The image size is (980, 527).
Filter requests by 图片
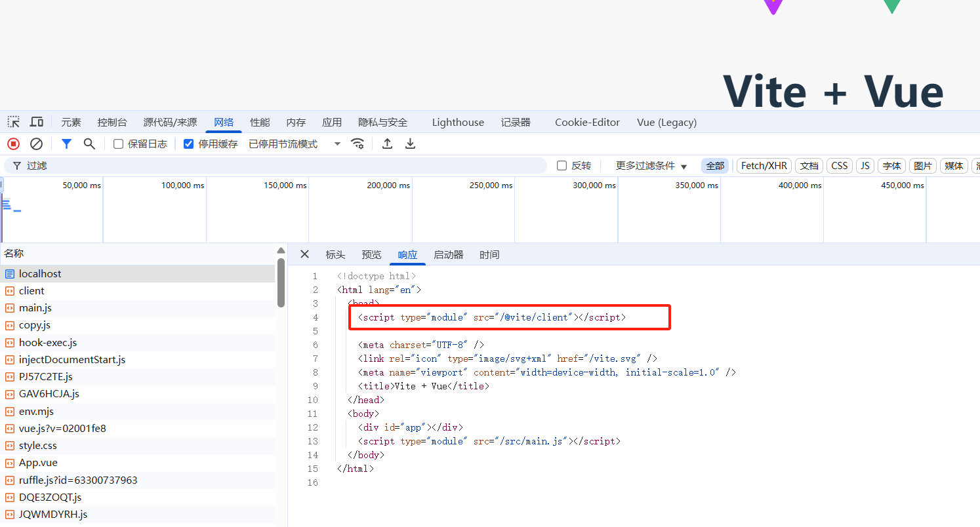point(923,166)
